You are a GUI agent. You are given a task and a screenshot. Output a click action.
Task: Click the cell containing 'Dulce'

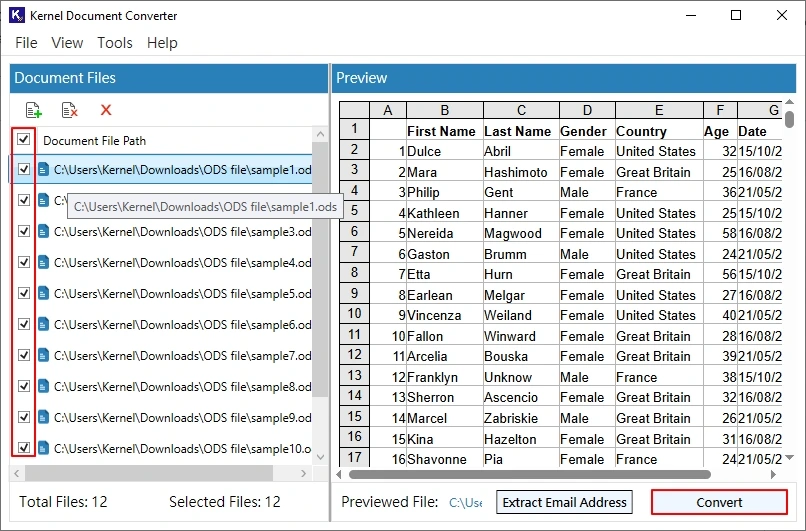(445, 151)
